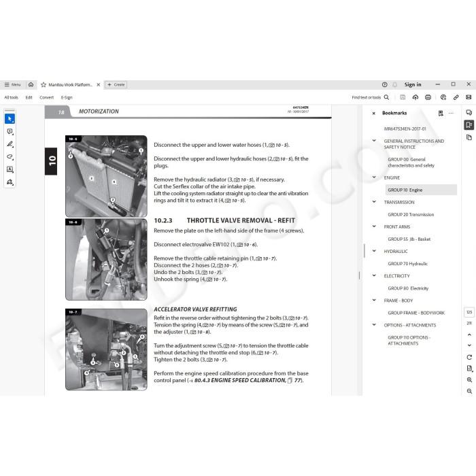
Task: Zoom in with magnifier plus
Action: click(x=469, y=379)
